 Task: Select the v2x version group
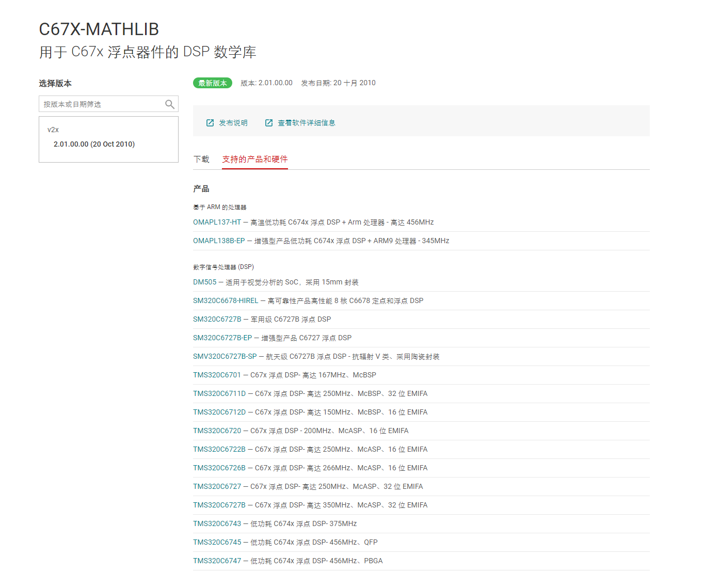pos(53,130)
